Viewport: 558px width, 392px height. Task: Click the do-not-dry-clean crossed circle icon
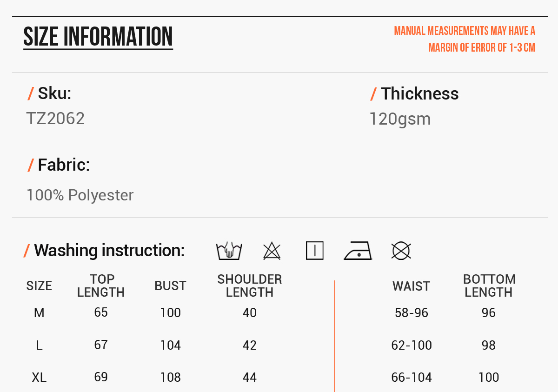coord(401,251)
